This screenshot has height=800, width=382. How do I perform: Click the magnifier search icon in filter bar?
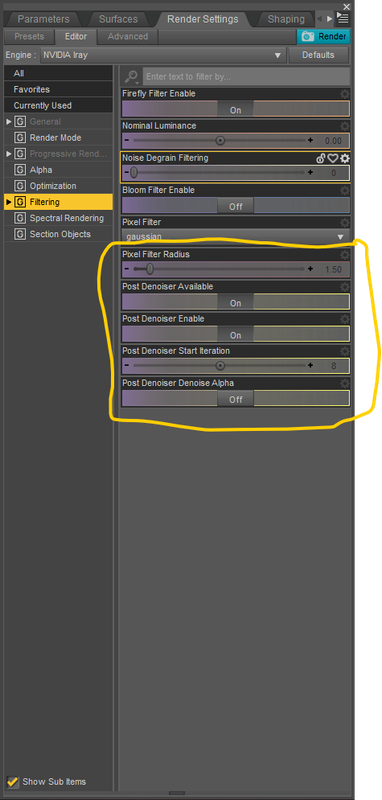click(131, 77)
